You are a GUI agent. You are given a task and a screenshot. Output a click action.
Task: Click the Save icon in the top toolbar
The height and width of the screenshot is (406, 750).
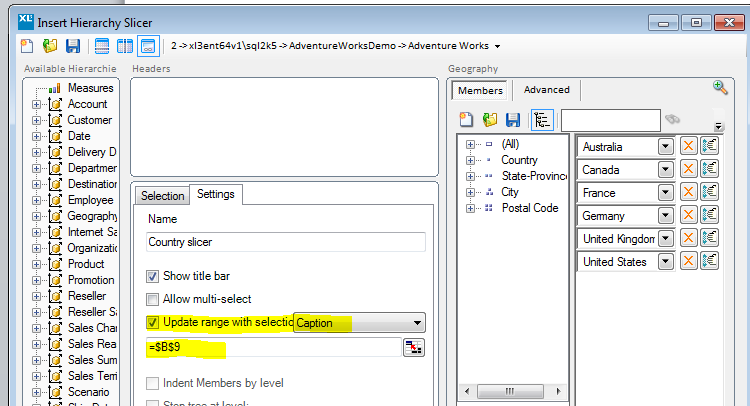pyautogui.click(x=73, y=46)
